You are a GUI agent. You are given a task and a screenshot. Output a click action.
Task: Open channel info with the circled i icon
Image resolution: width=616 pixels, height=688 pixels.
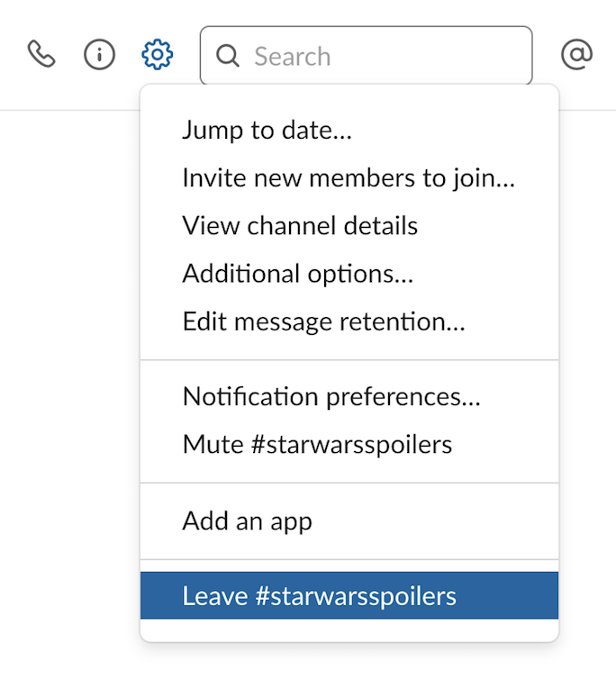coord(100,54)
